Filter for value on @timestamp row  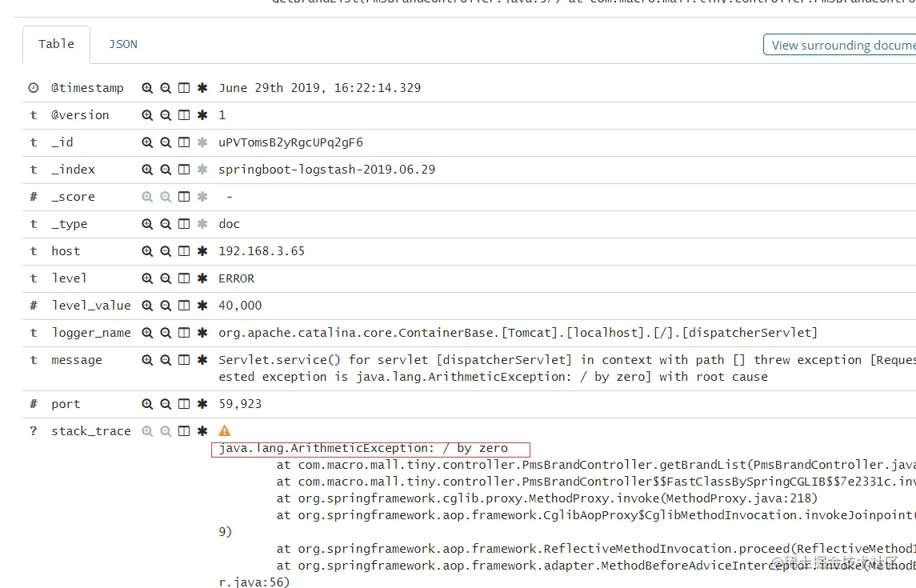[x=147, y=87]
